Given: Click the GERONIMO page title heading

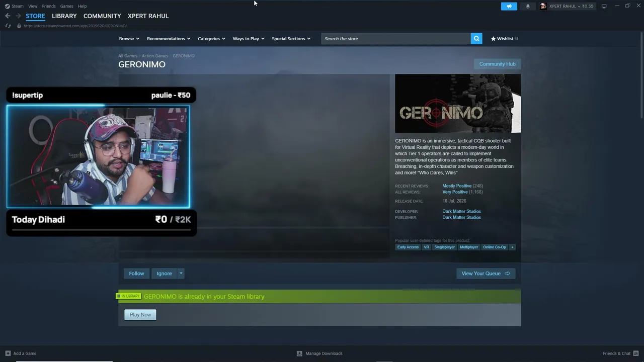Looking at the screenshot, I should pos(142,64).
